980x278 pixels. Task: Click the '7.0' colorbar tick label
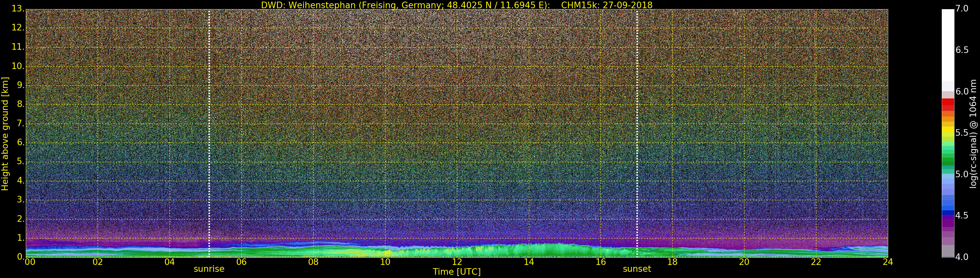[x=962, y=9]
